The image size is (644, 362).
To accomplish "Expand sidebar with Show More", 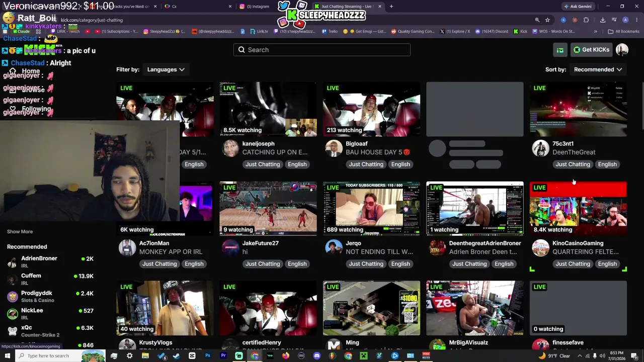I will [x=20, y=232].
